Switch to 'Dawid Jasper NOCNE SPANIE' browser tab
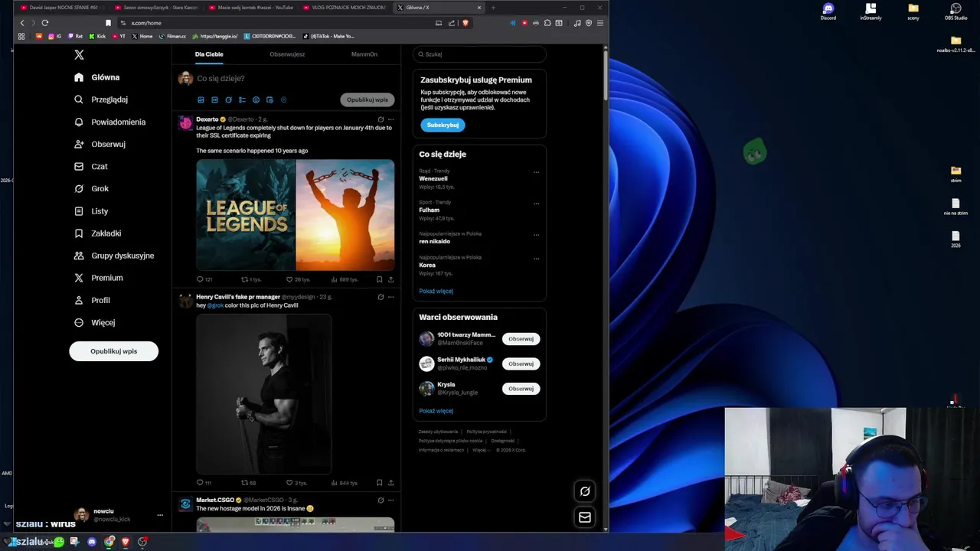Viewport: 980px width, 551px height. 60,8
